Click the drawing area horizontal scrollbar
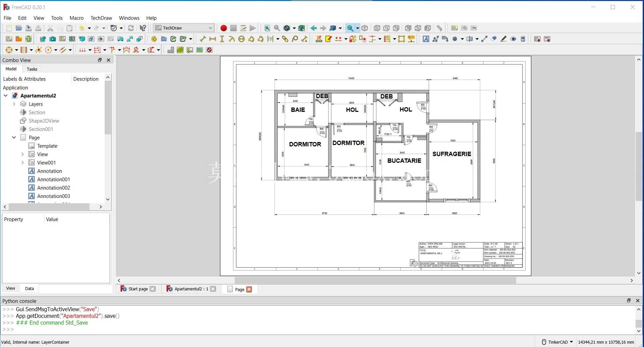Screen dimensions: 644x347 [x=375, y=280]
